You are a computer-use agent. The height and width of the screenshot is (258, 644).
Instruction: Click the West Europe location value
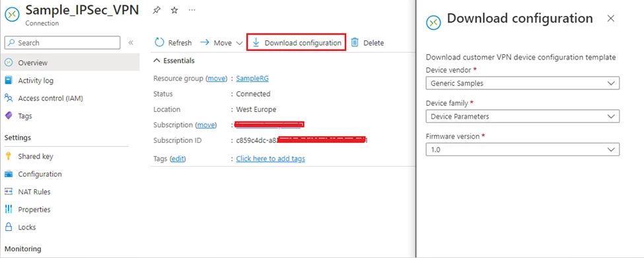pyautogui.click(x=256, y=109)
